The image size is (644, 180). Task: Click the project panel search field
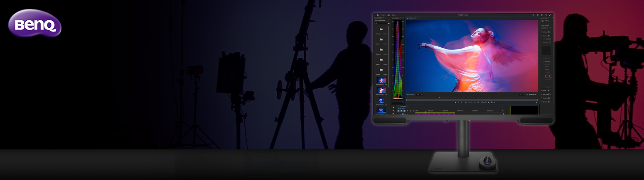(381, 23)
